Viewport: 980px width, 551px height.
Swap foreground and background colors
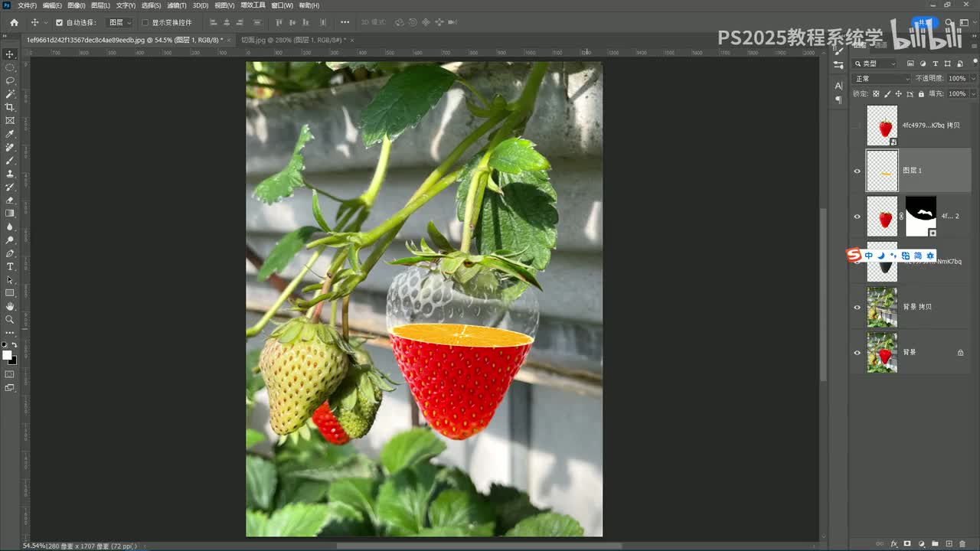(14, 345)
